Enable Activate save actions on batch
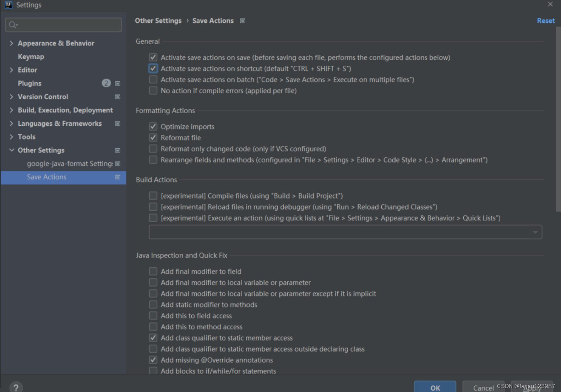This screenshot has width=561, height=392. coord(153,79)
